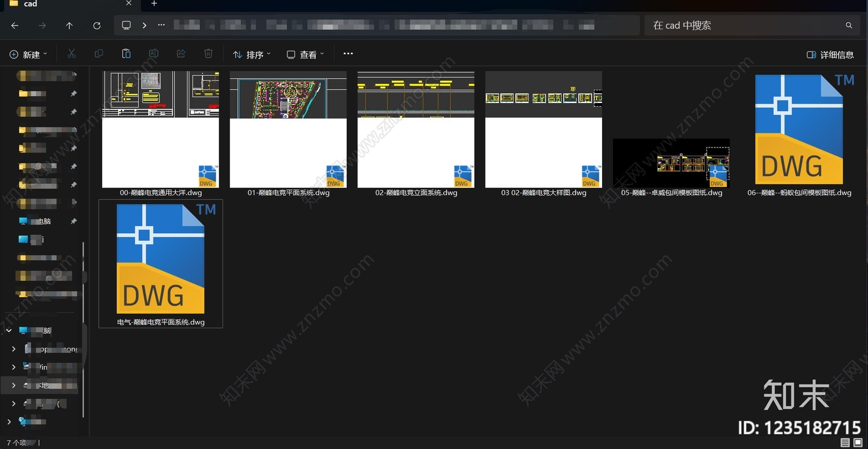Select file 00-巅峰电竞通用大洋.dwg
868x449 pixels.
[161, 134]
